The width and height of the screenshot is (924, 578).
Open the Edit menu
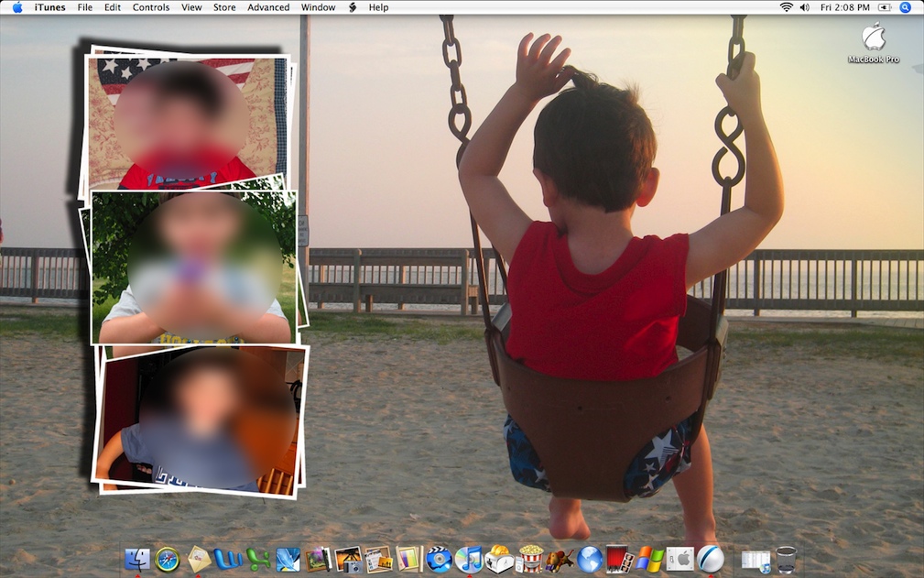[x=113, y=7]
